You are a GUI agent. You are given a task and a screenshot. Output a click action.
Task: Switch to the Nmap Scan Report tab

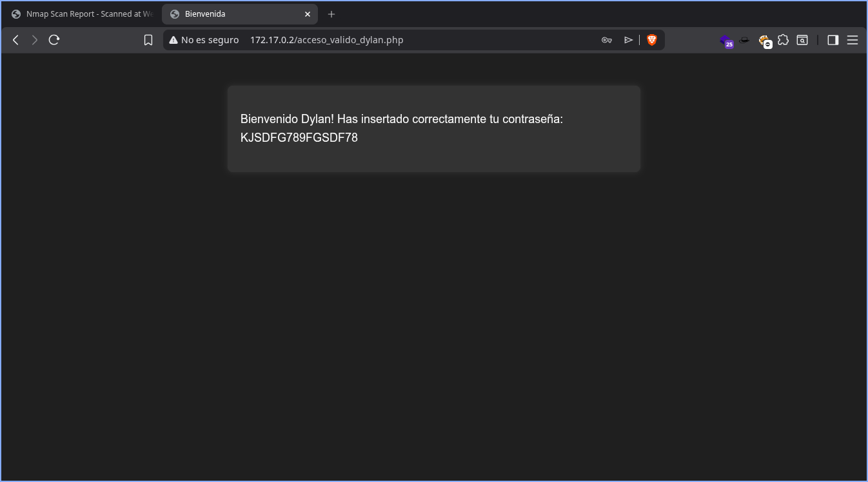[83, 14]
